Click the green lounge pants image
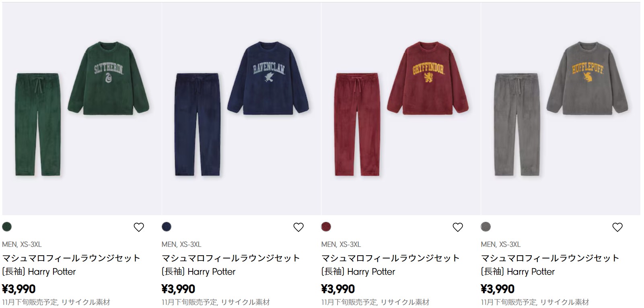The width and height of the screenshot is (644, 308). [x=39, y=124]
